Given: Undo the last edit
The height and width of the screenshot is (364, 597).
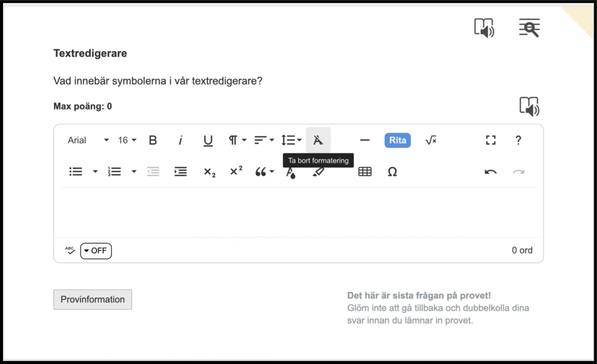Looking at the screenshot, I should point(491,172).
